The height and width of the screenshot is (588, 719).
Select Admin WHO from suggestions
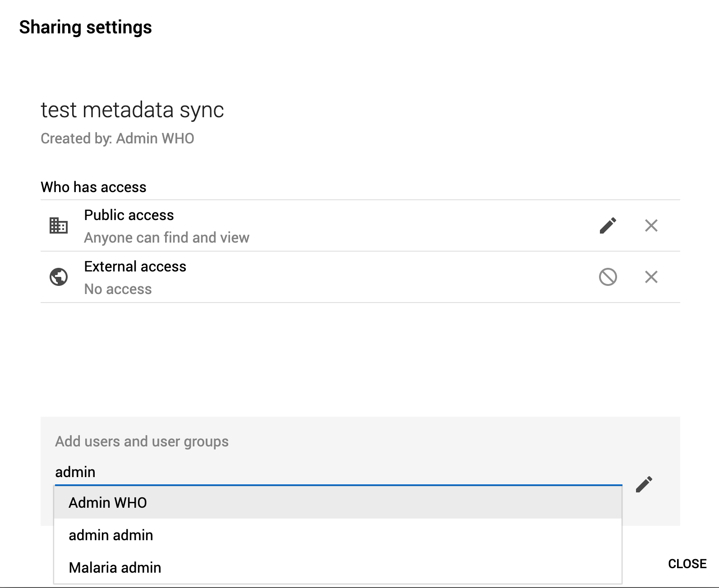(x=108, y=502)
